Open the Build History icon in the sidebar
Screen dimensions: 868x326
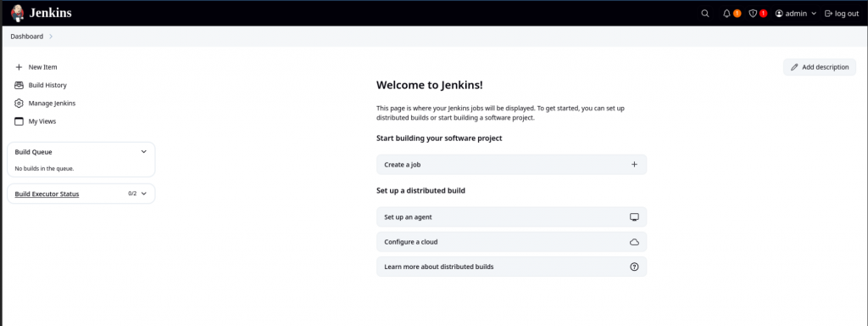tap(19, 86)
